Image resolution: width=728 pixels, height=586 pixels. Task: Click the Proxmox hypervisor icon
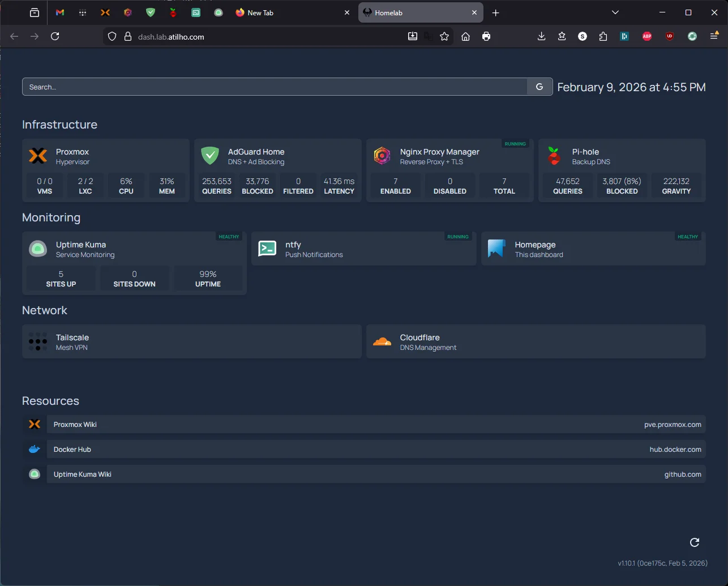point(37,156)
